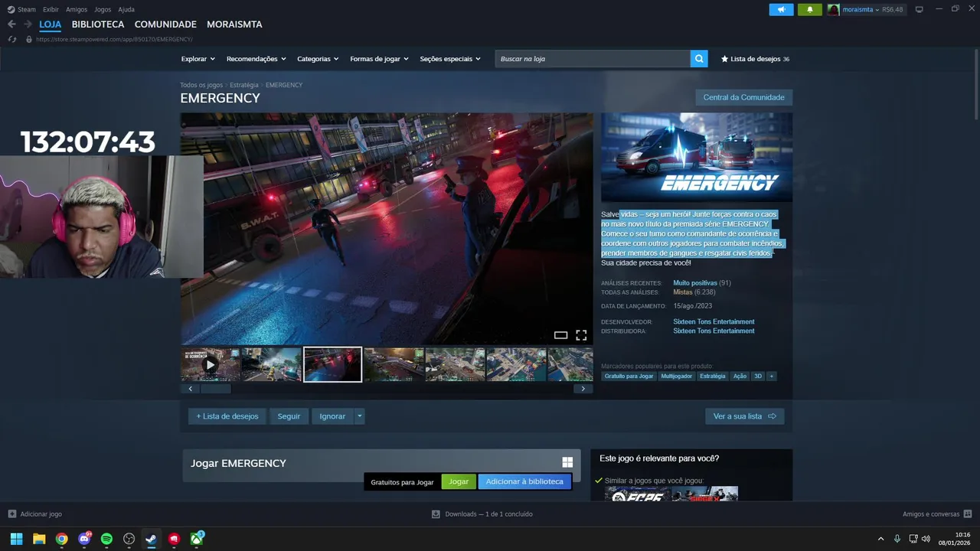Switch to the COMUNIDADE tab

click(165, 24)
